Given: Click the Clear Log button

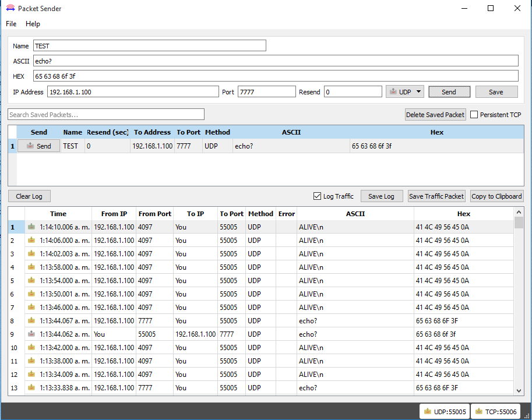Looking at the screenshot, I should point(30,196).
